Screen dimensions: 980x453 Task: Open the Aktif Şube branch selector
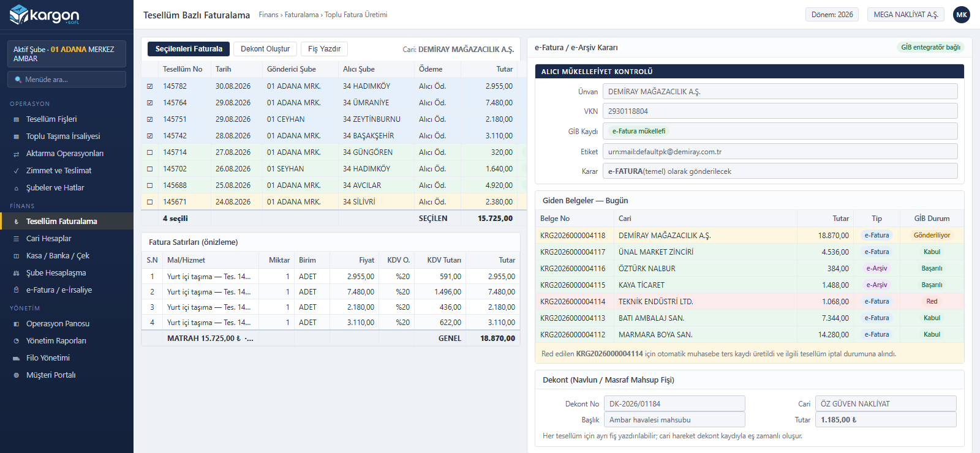click(66, 54)
